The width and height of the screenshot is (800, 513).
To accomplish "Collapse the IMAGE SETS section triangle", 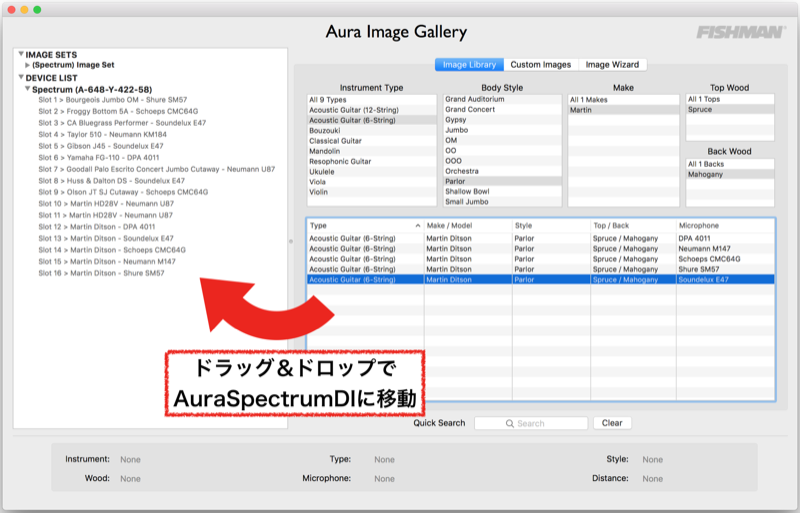I will [x=21, y=54].
